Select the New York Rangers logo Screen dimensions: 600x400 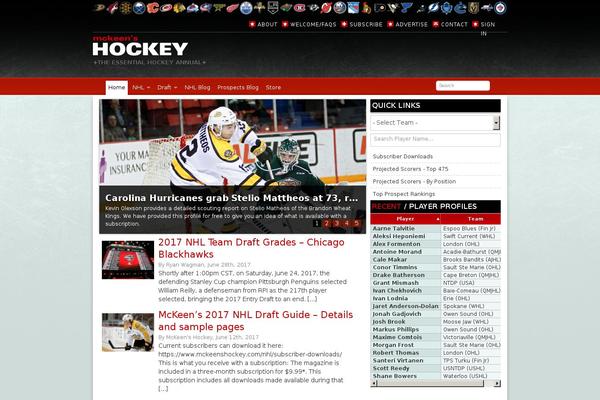coord(353,8)
